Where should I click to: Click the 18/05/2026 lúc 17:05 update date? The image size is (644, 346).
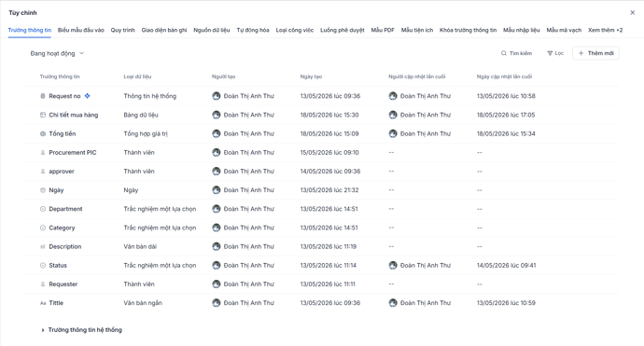506,115
